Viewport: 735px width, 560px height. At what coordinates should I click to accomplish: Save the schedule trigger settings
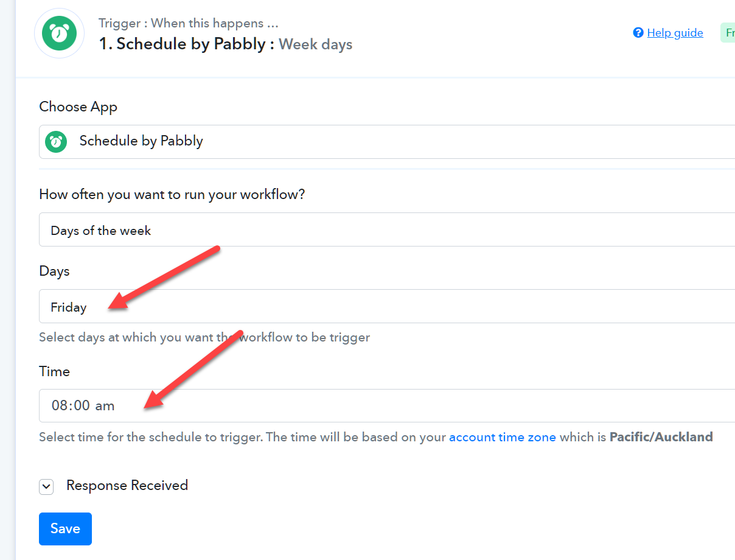[65, 529]
